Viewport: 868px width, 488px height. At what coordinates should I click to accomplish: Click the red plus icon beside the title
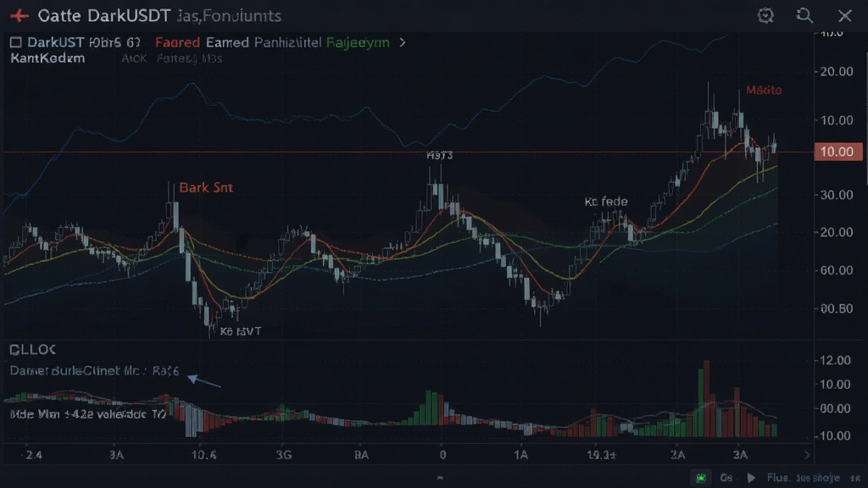point(19,15)
